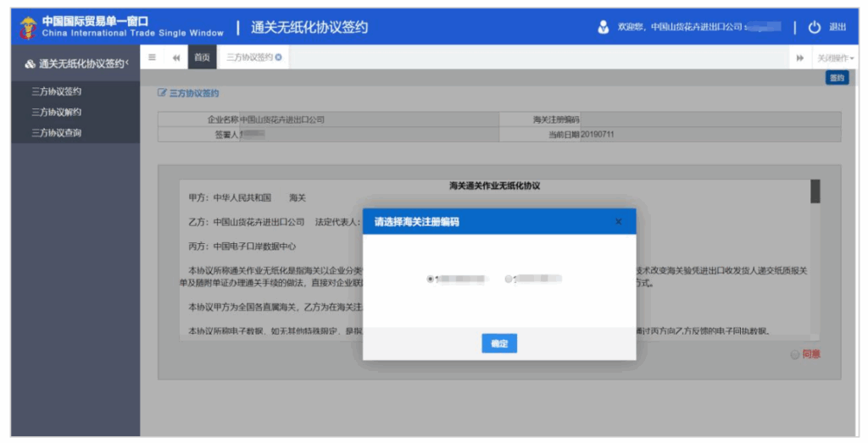Click the 丙方：中国电子口岸数据中心 line

point(242,246)
